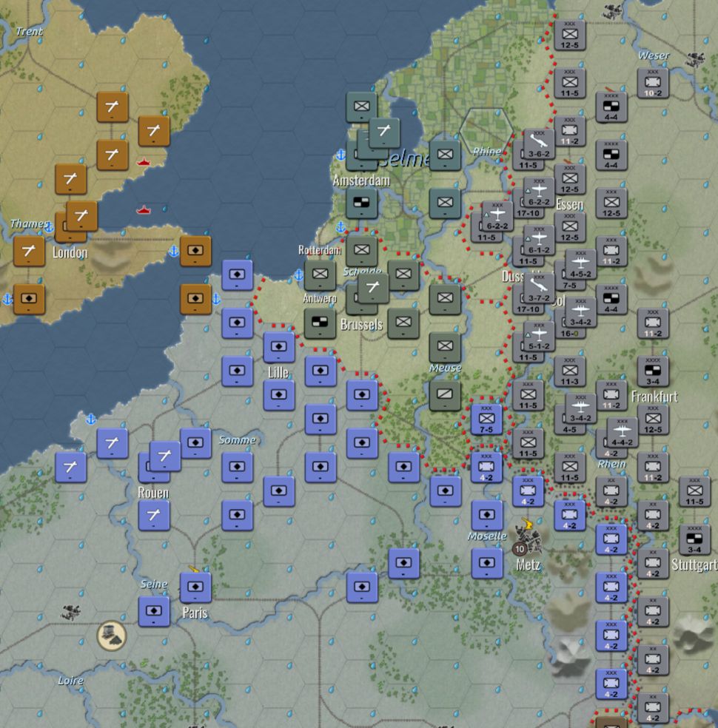
Task: Click the Rouen city label
Action: pos(153,493)
